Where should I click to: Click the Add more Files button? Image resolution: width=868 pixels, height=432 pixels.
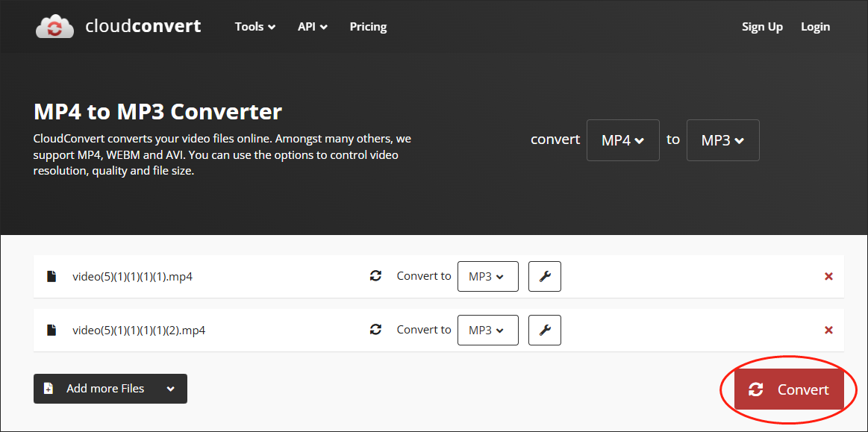pos(110,389)
